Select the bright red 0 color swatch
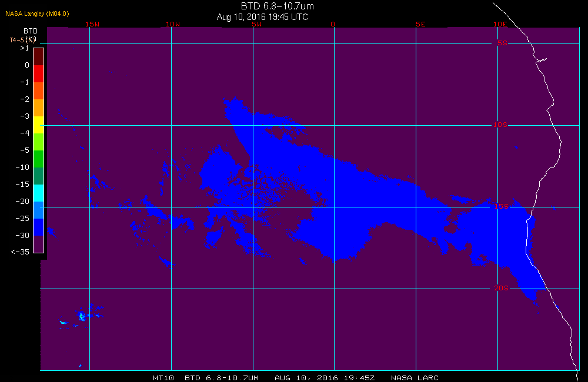588x382 pixels. click(39, 73)
